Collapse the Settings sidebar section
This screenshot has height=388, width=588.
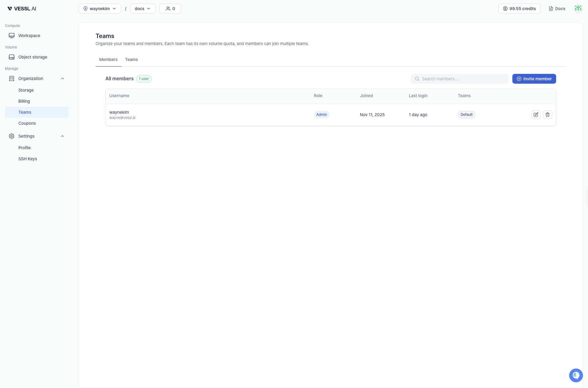[62, 136]
